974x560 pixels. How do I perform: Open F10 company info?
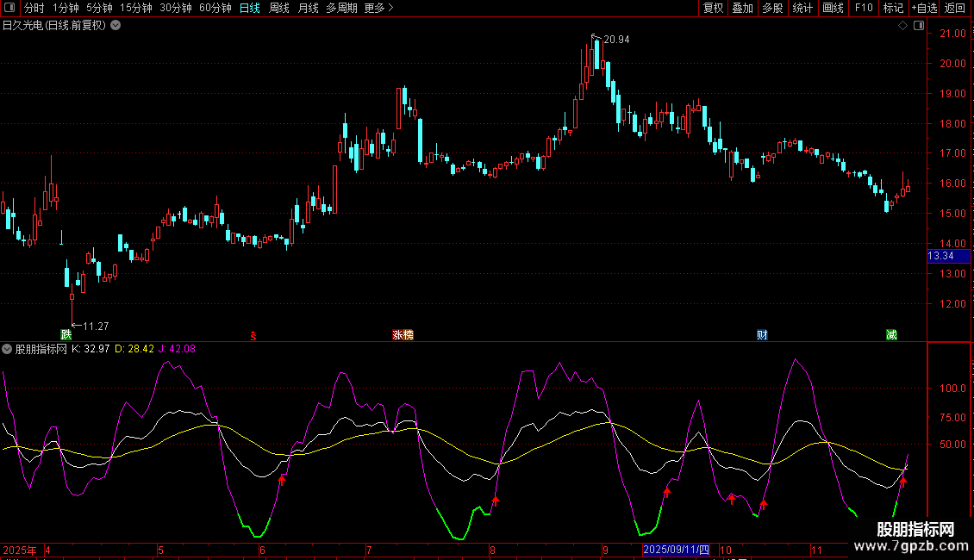pos(863,8)
